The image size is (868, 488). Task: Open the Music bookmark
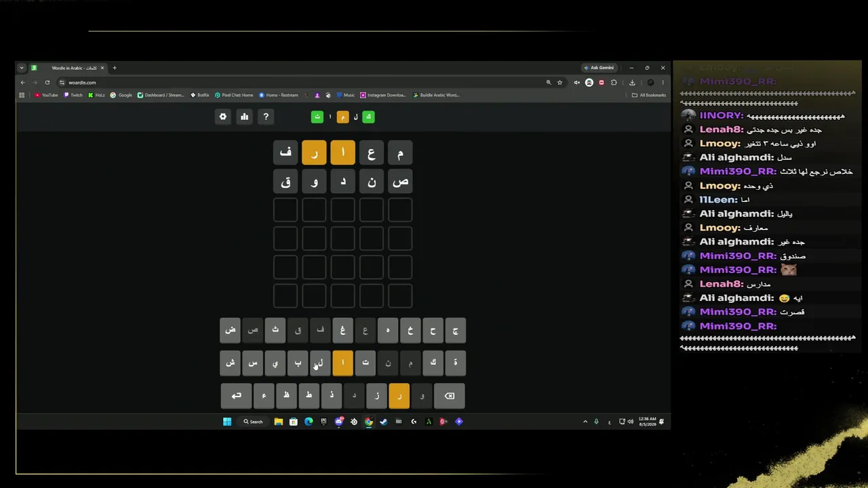345,95
